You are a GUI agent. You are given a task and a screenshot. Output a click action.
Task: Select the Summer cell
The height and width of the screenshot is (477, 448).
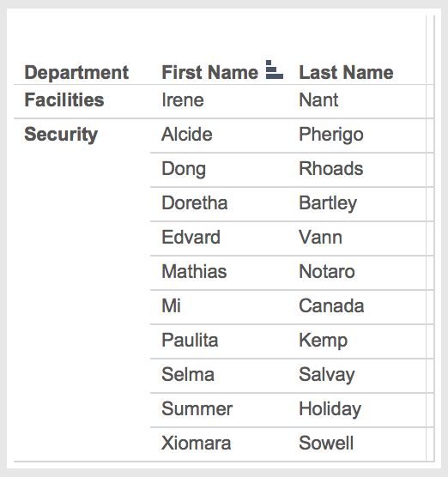[x=197, y=409]
